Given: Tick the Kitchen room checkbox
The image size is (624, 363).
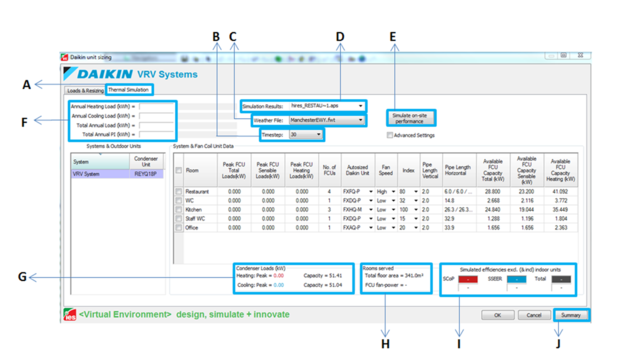Looking at the screenshot, I should point(179,209).
